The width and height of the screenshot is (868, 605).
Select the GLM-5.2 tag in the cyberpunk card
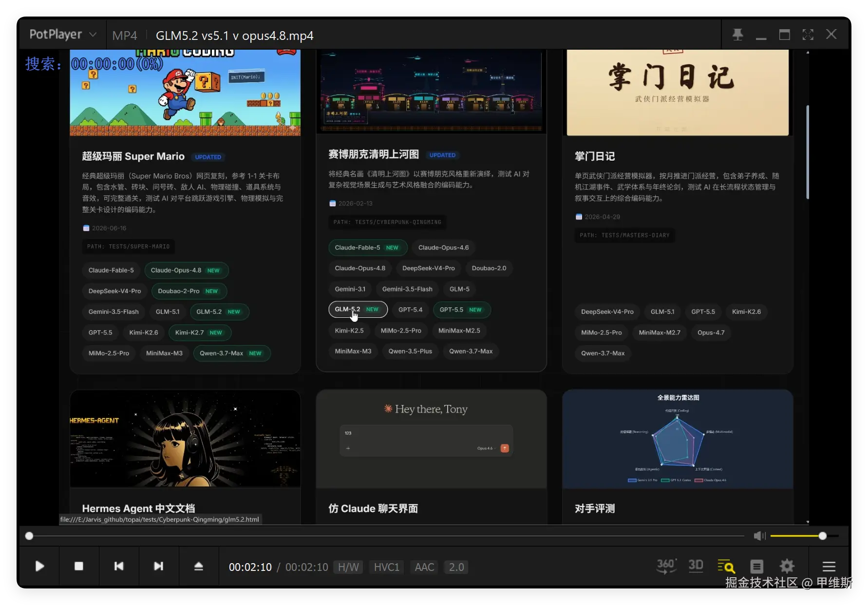tap(358, 310)
